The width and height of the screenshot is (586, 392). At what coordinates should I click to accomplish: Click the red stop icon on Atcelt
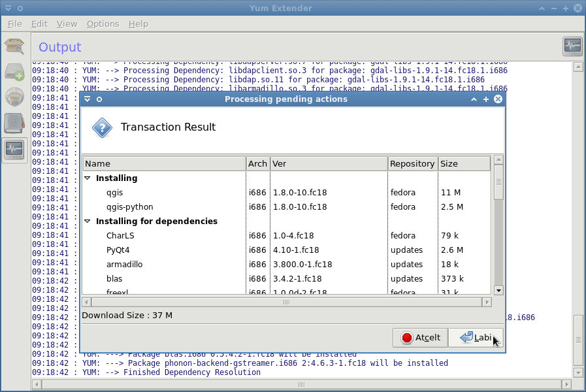406,338
